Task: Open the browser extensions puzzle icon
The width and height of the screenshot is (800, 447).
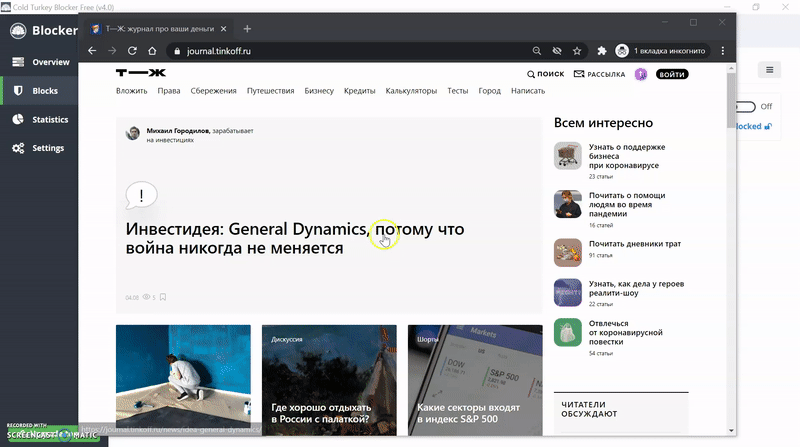Action: 602,51
